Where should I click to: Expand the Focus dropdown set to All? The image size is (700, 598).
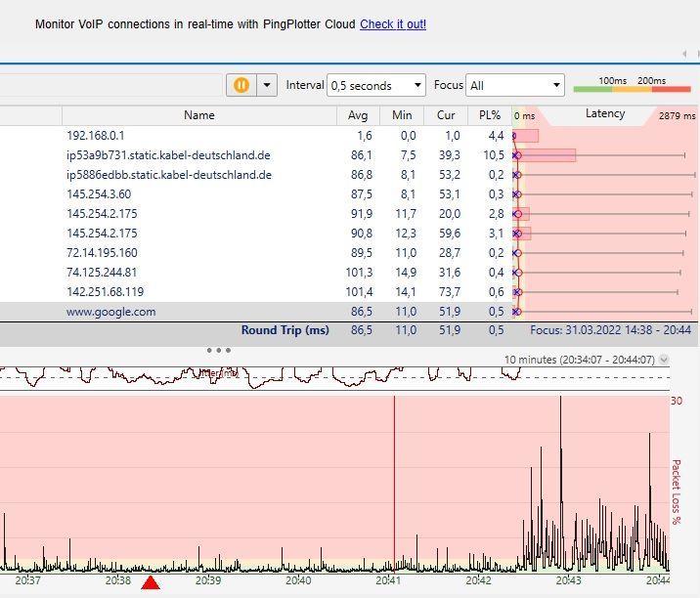(515, 85)
